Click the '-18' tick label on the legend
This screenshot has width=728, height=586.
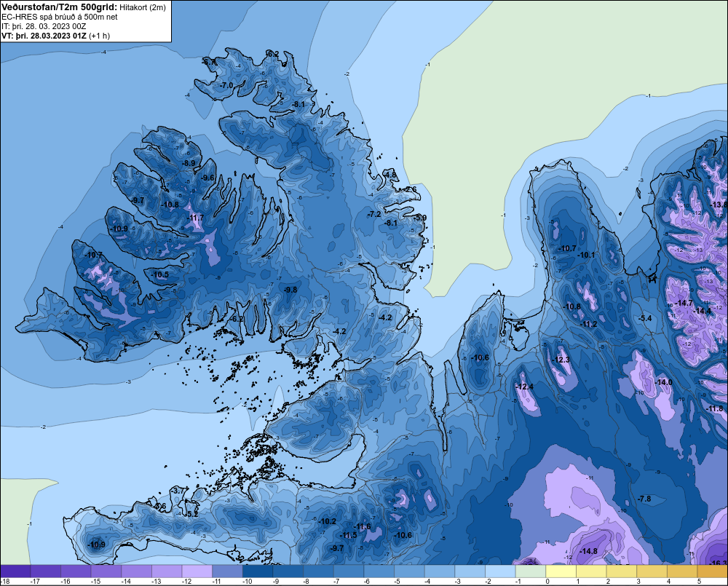pyautogui.click(x=5, y=582)
